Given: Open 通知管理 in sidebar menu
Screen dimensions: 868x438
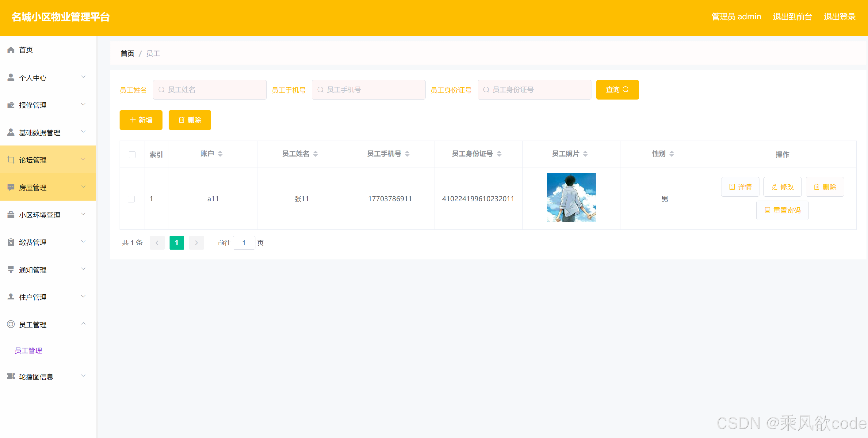Looking at the screenshot, I should tap(33, 270).
